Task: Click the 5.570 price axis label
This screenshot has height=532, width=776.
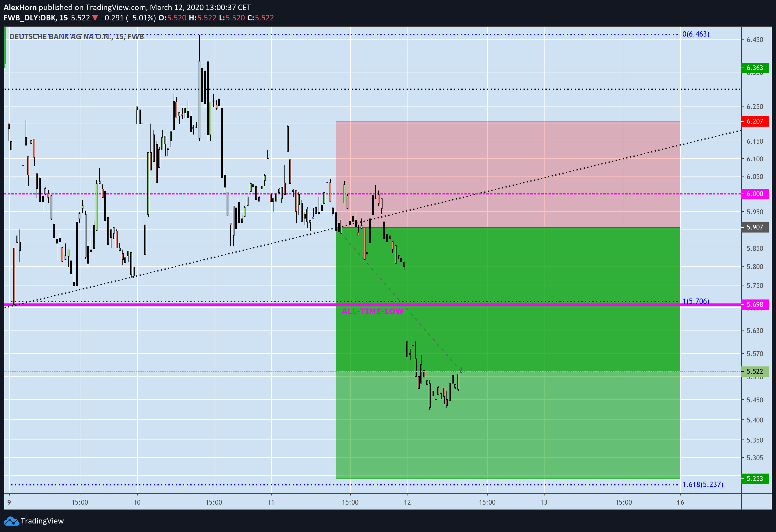Action: [x=755, y=353]
